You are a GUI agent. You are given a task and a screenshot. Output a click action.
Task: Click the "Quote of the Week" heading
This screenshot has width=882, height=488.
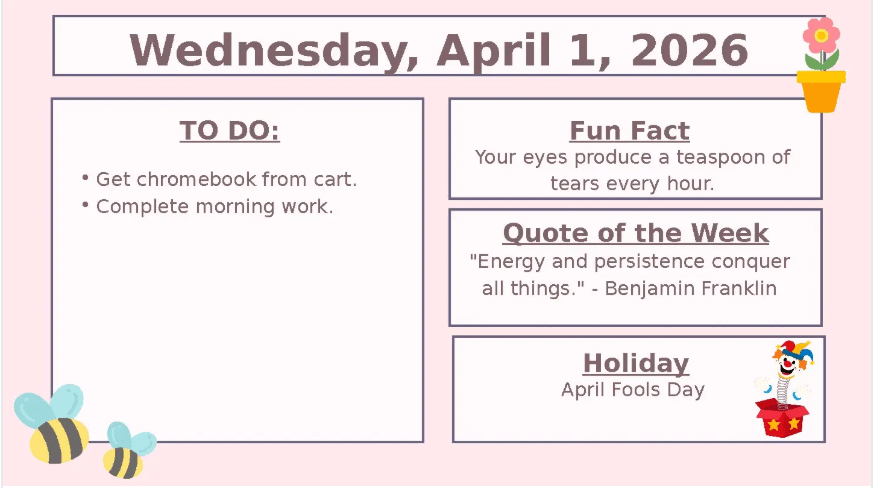tap(635, 233)
